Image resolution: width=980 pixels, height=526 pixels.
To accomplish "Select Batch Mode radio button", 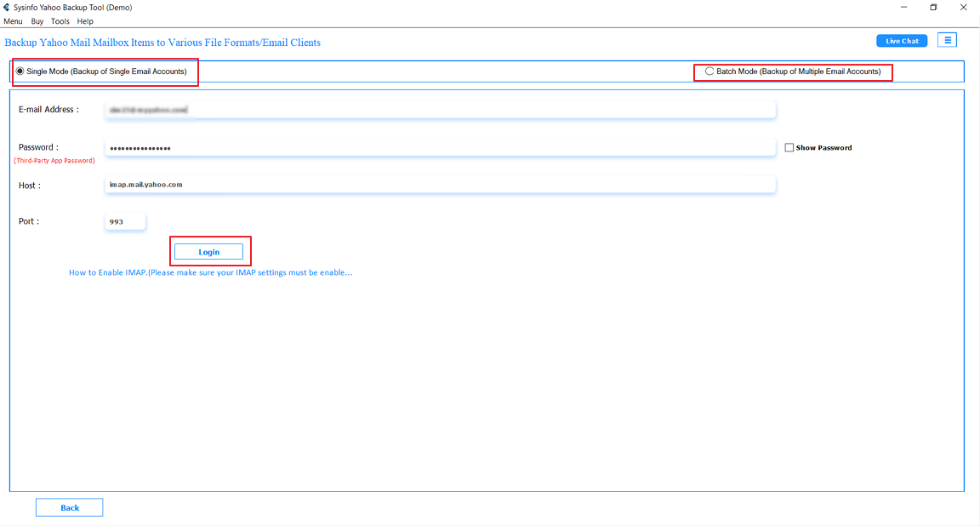I will [709, 71].
